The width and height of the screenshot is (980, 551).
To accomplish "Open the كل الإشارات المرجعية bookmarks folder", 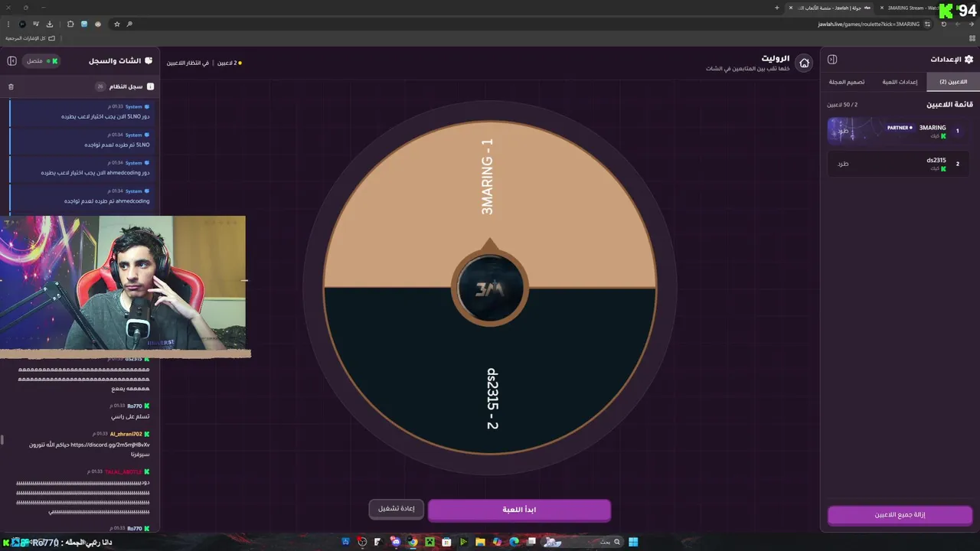I will pyautogui.click(x=31, y=37).
